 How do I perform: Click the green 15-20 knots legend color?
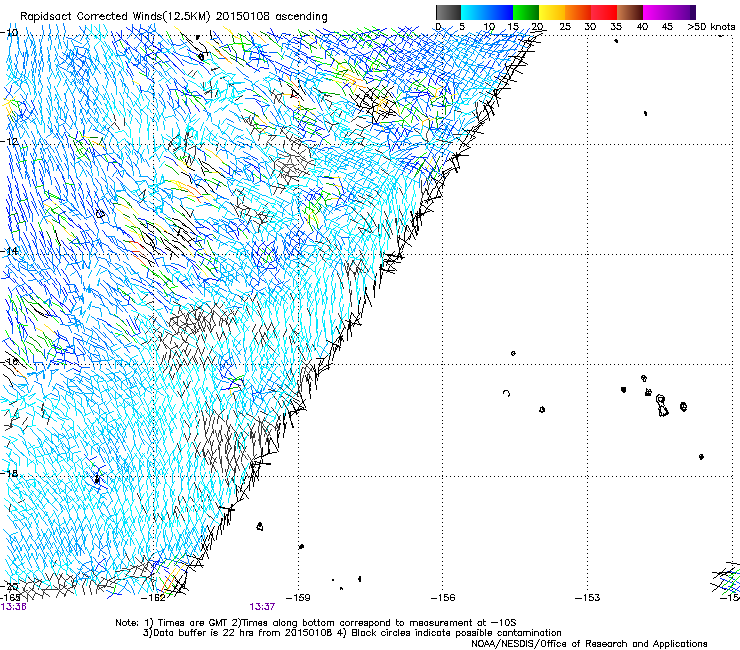pyautogui.click(x=526, y=12)
